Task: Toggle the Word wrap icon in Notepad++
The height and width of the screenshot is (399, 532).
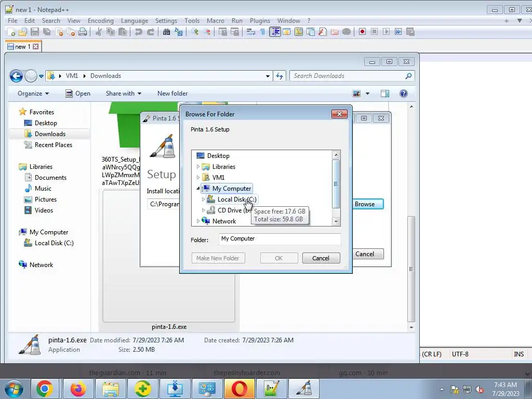Action: tap(251, 32)
